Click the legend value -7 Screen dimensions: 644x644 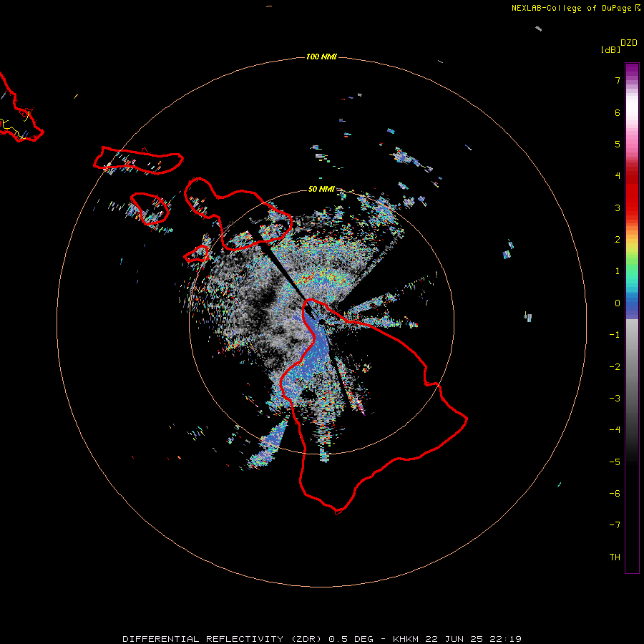(615, 525)
